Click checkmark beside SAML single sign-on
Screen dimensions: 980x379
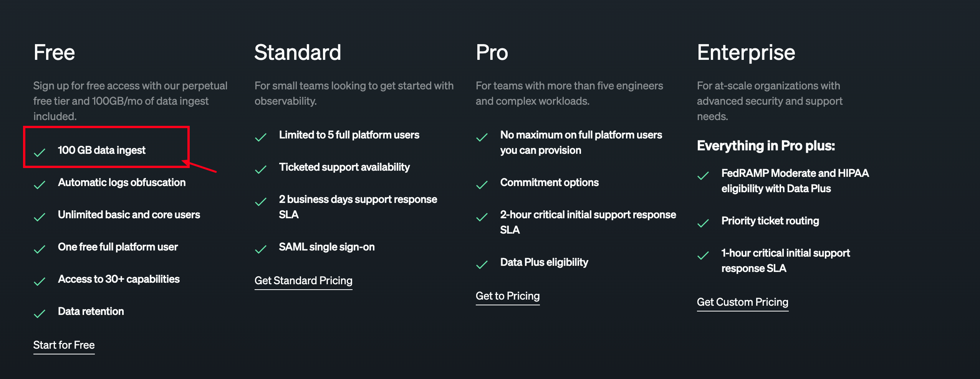pos(261,249)
